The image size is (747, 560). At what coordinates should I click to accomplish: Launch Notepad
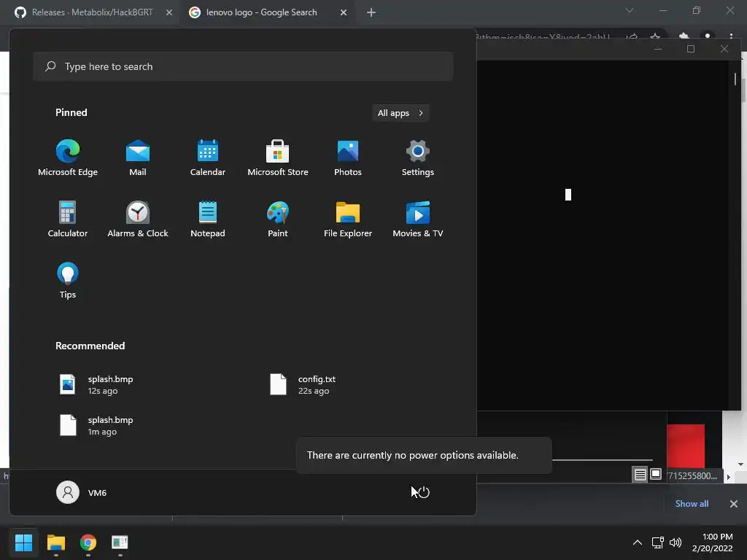[208, 219]
